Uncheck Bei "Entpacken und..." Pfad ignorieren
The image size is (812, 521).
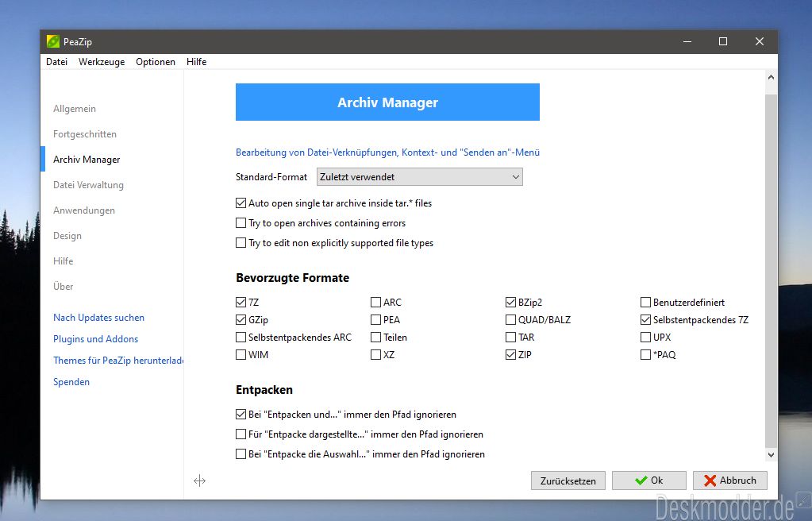(241, 415)
